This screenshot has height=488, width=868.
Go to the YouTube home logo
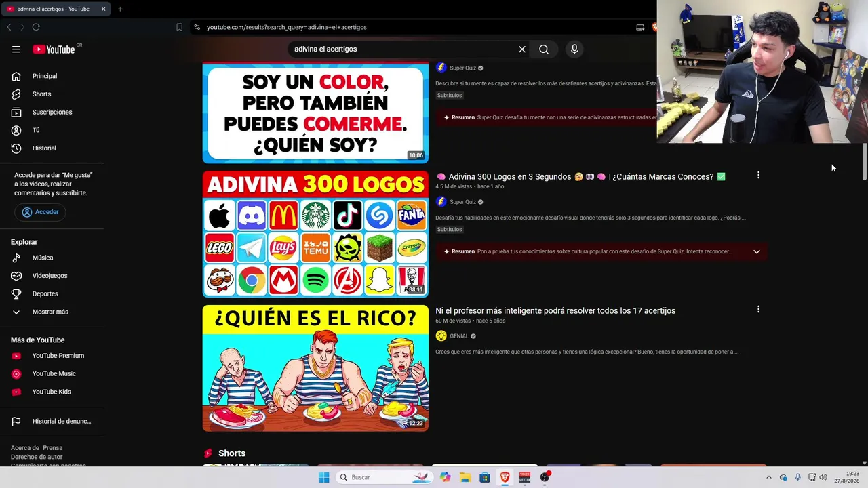(x=54, y=49)
